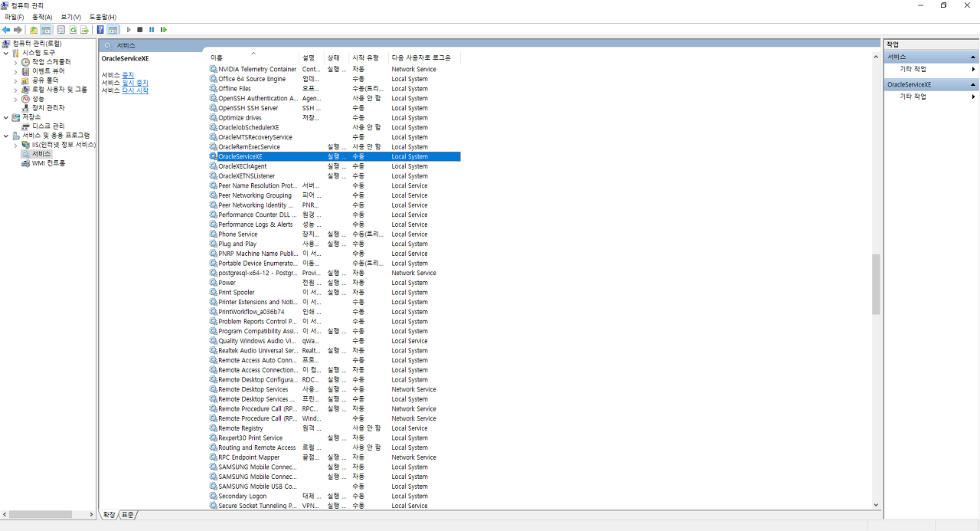This screenshot has height=531, width=980.
Task: Click gear icon of Remote Registry service
Action: (x=214, y=428)
